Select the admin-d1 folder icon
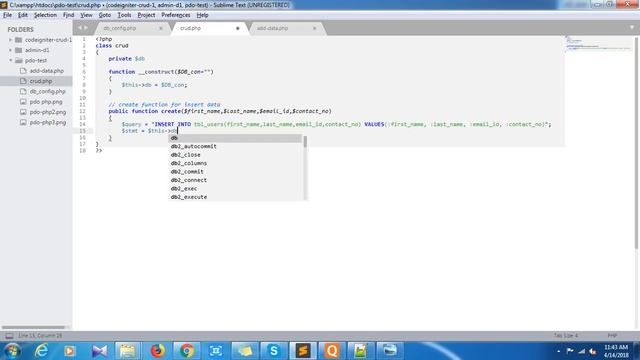Viewport: 640px width, 360px height. (x=18, y=50)
